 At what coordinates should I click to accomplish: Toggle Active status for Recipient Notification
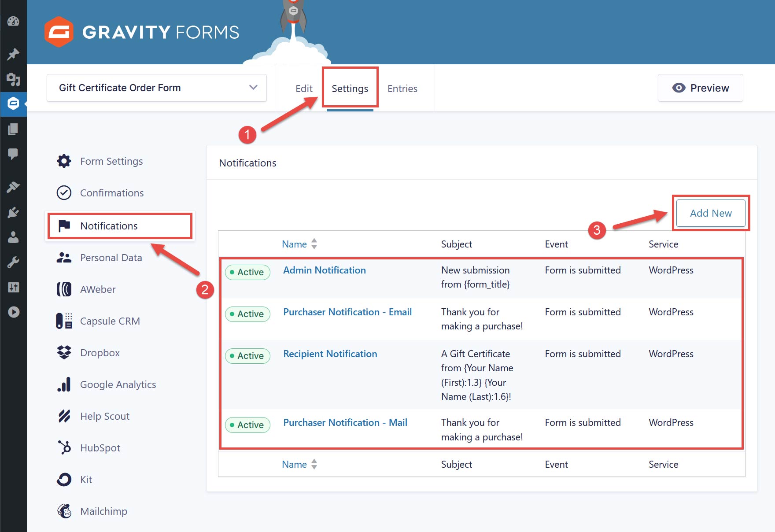point(247,356)
